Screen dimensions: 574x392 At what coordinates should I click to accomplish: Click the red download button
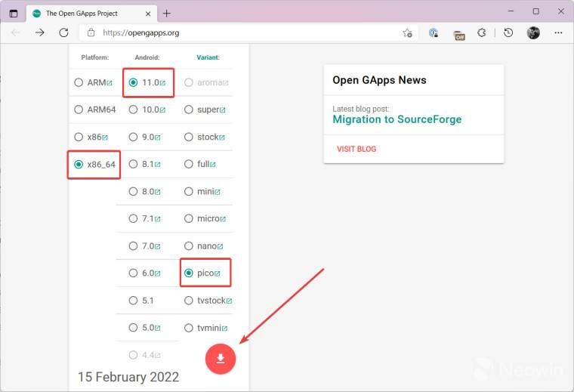pyautogui.click(x=221, y=359)
